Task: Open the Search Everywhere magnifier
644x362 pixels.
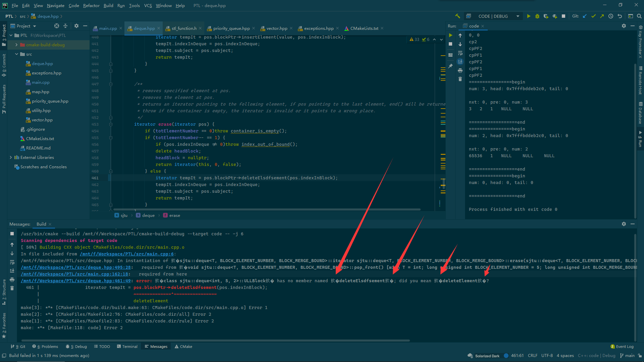Action: [639, 16]
